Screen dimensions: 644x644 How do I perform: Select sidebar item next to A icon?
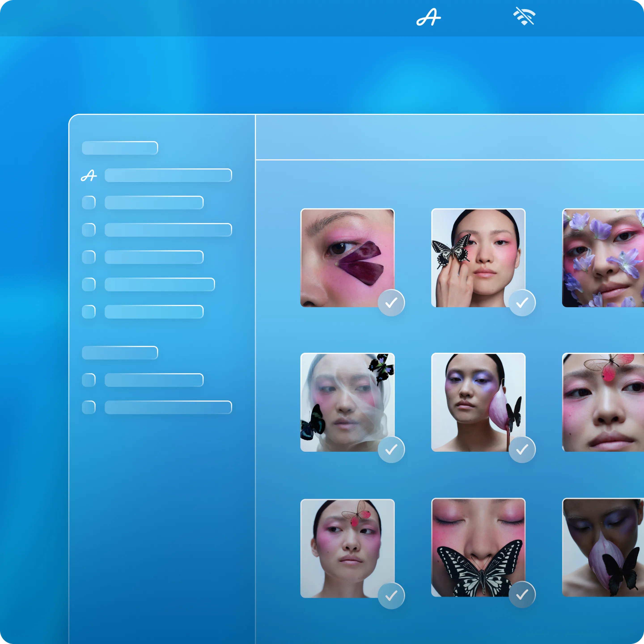point(168,175)
